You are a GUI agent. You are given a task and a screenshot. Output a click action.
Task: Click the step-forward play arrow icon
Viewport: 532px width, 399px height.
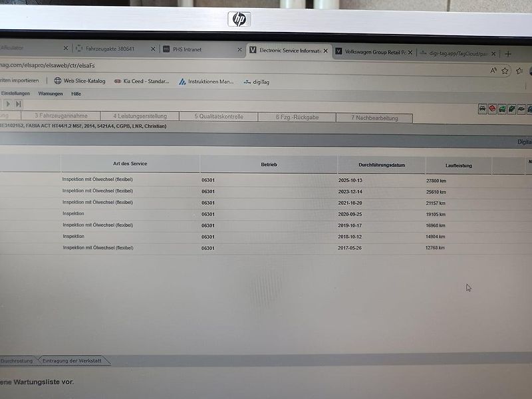click(8, 104)
